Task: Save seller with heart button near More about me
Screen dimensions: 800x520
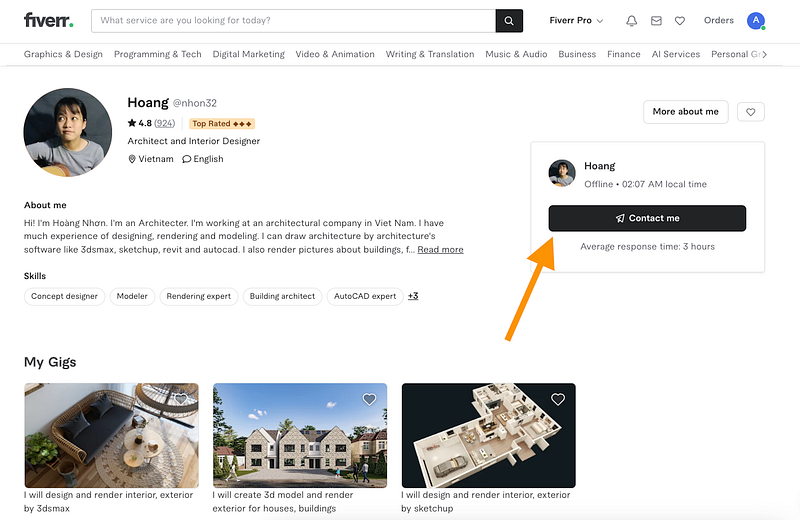Action: pyautogui.click(x=751, y=112)
